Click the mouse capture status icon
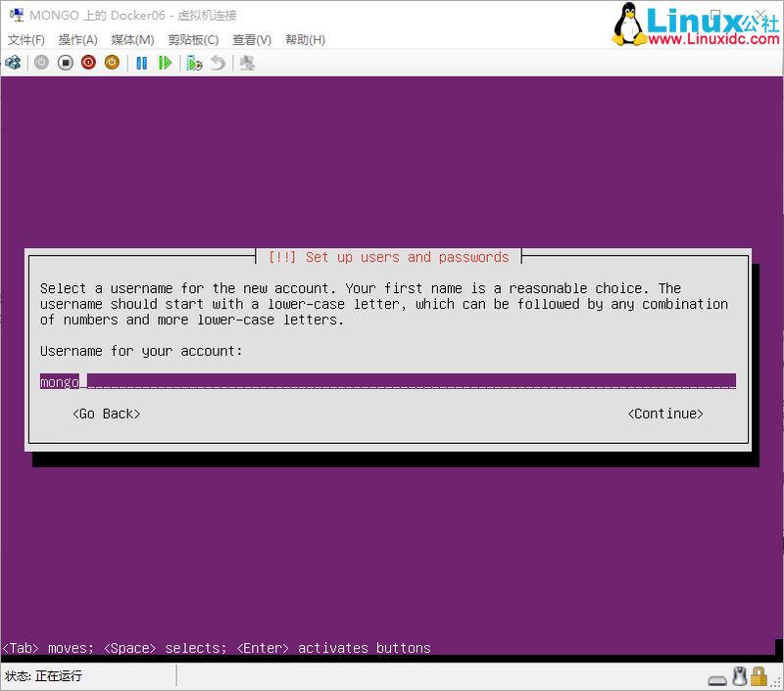The height and width of the screenshot is (691, 784). pos(739,676)
